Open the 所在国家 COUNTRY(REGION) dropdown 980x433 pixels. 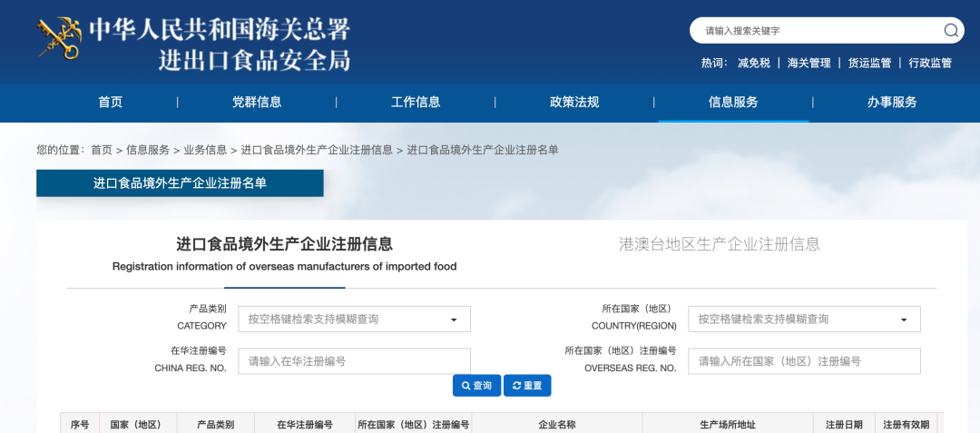tap(804, 320)
